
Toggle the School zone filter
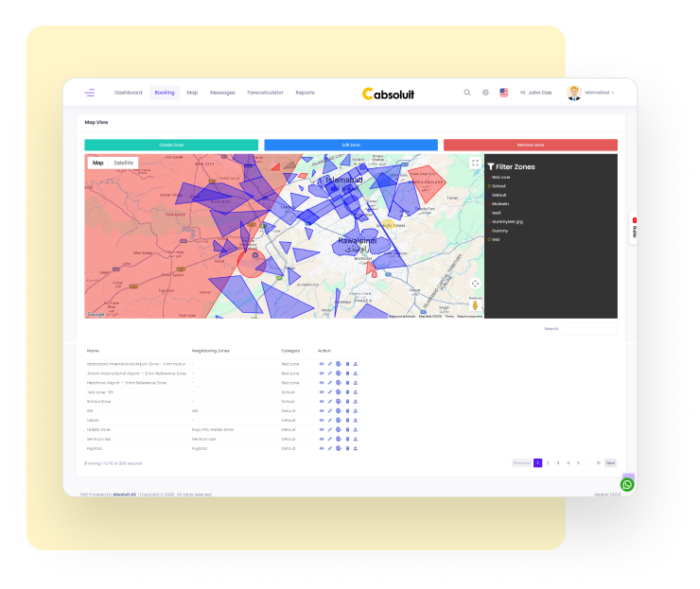(497, 186)
